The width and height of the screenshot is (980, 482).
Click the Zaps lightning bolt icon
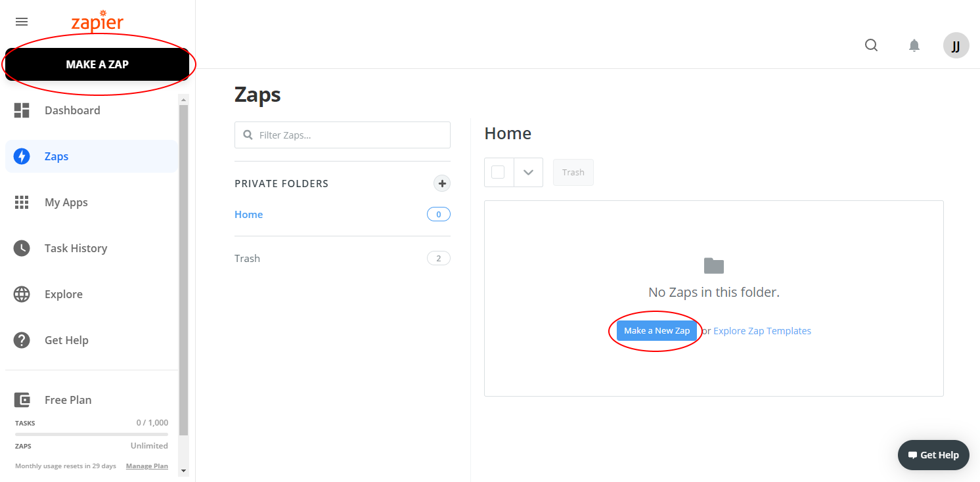22,156
